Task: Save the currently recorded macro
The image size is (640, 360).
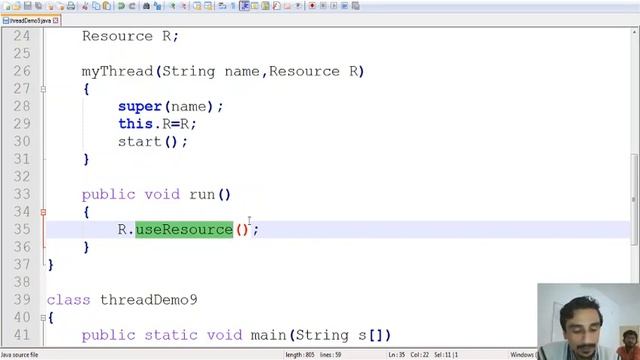Action: point(356,6)
